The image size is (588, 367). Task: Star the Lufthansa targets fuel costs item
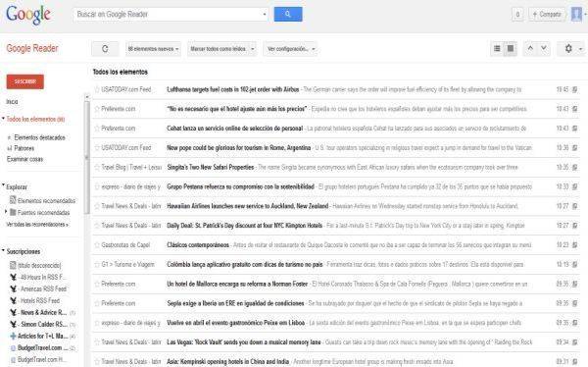[x=97, y=89]
